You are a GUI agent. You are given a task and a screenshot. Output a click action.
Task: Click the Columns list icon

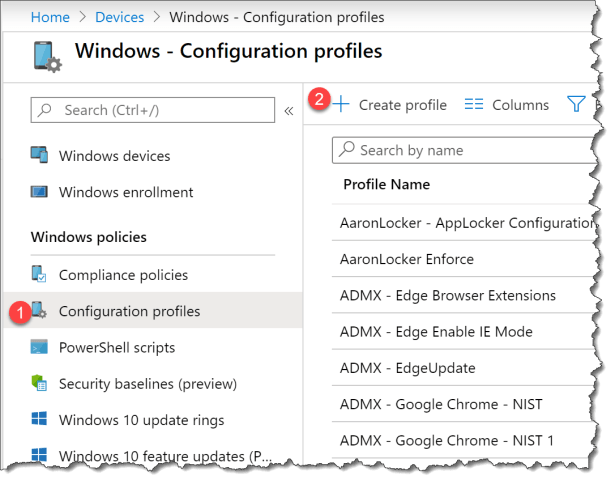pyautogui.click(x=474, y=104)
